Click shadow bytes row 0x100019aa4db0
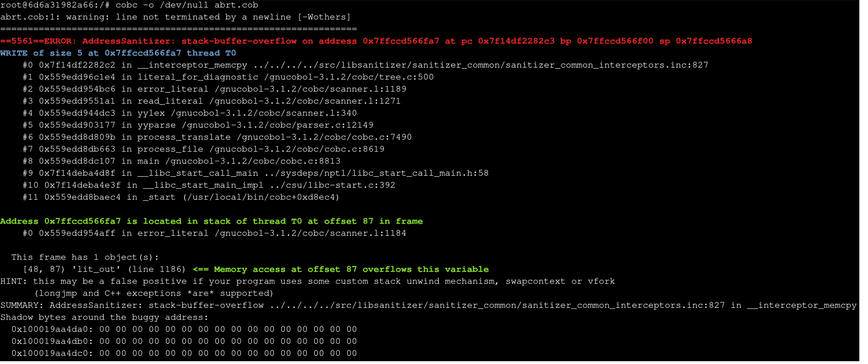Image resolution: width=868 pixels, height=364 pixels. pos(184,342)
